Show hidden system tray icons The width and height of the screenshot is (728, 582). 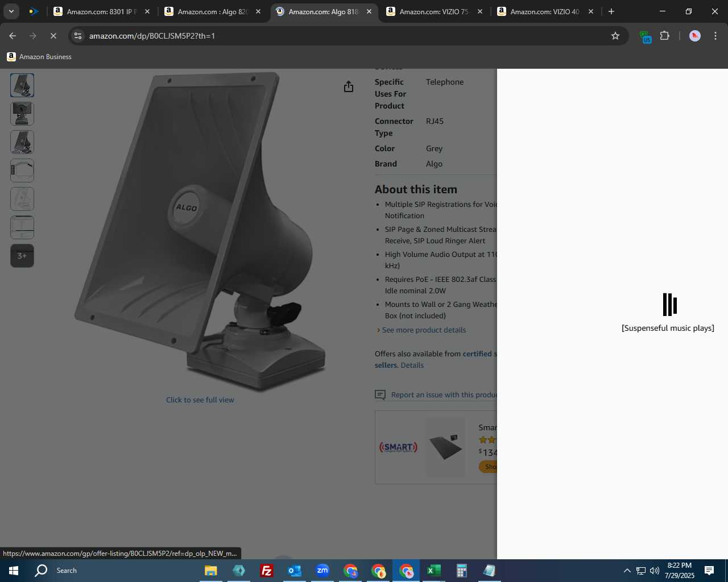tap(627, 571)
